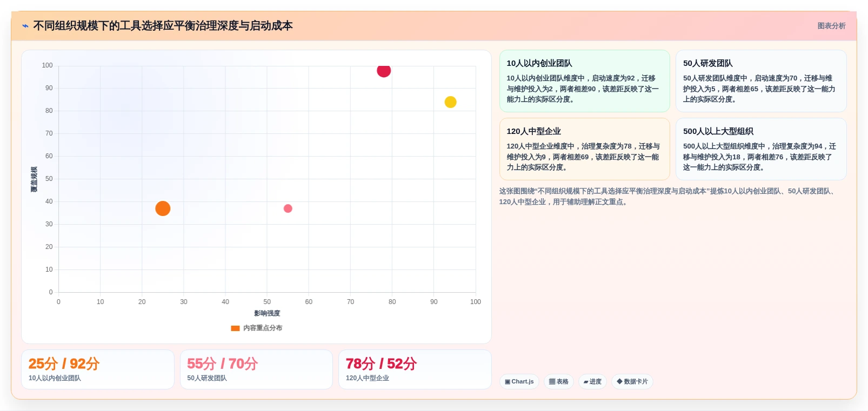The height and width of the screenshot is (411, 868).
Task: Click the card text mentioning 两者相差69
Action: pos(583,157)
